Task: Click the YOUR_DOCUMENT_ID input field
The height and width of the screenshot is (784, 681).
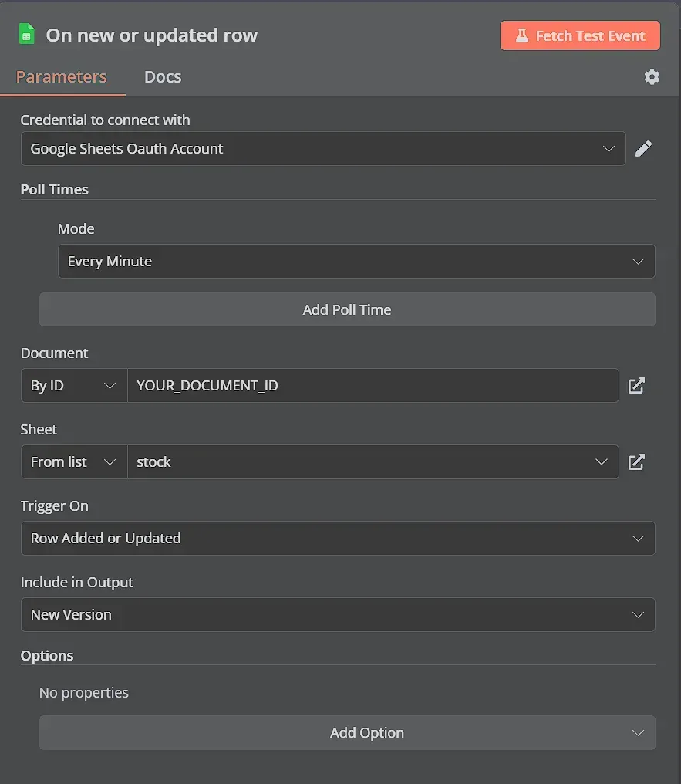Action: 373,386
